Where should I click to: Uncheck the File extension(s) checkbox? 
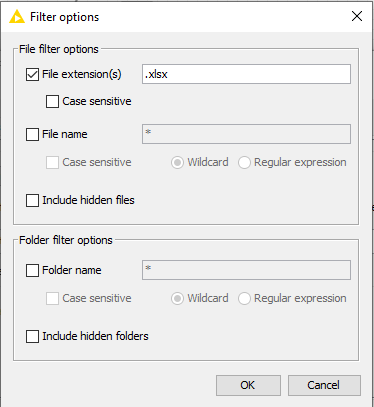pos(32,74)
